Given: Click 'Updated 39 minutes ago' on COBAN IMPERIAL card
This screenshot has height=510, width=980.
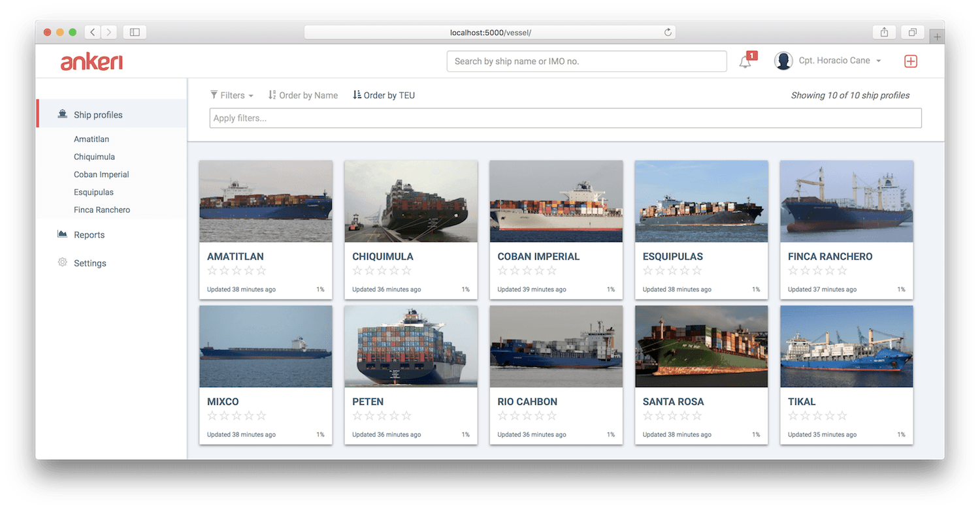Looking at the screenshot, I should (x=532, y=289).
